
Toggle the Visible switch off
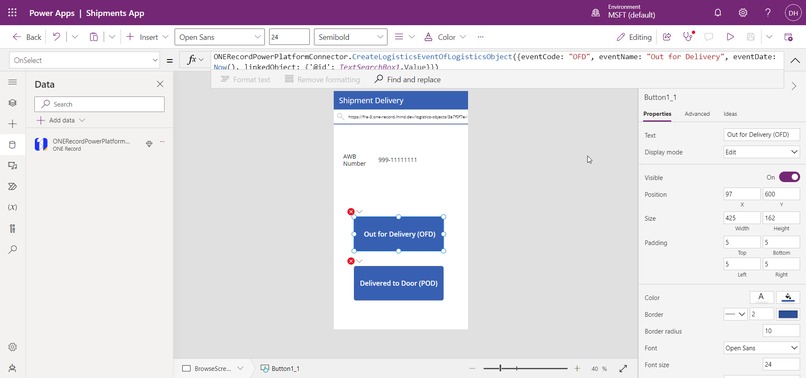789,177
